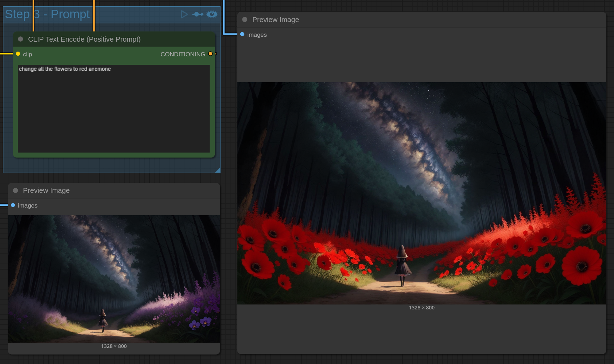Click the CLIP Text Encode node title
The image size is (614, 364).
coord(84,39)
